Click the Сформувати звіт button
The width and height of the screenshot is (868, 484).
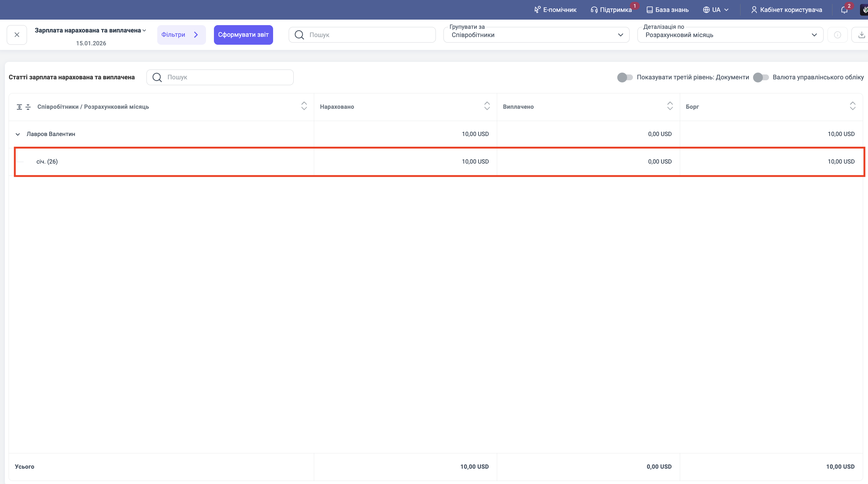243,35
